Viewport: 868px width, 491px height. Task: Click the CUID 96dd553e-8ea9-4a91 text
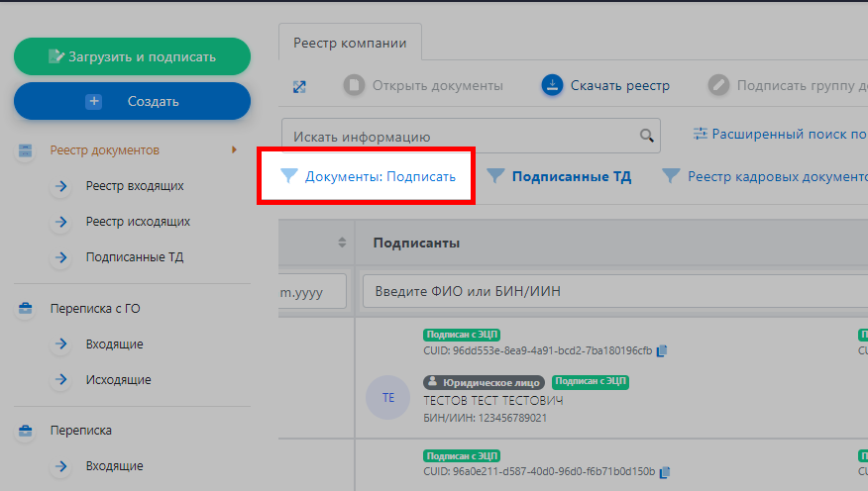pos(537,350)
